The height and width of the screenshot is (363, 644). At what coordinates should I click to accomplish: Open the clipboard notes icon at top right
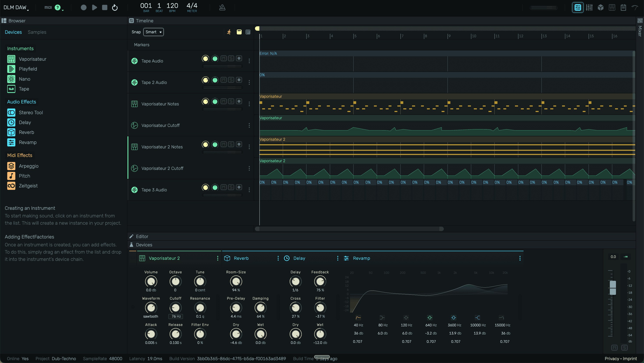click(623, 7)
